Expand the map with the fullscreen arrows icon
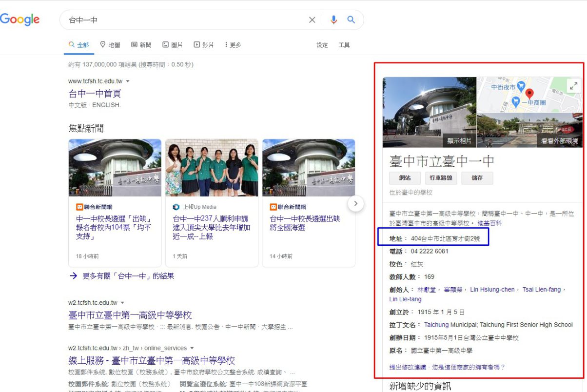The height and width of the screenshot is (392, 587). [x=573, y=85]
